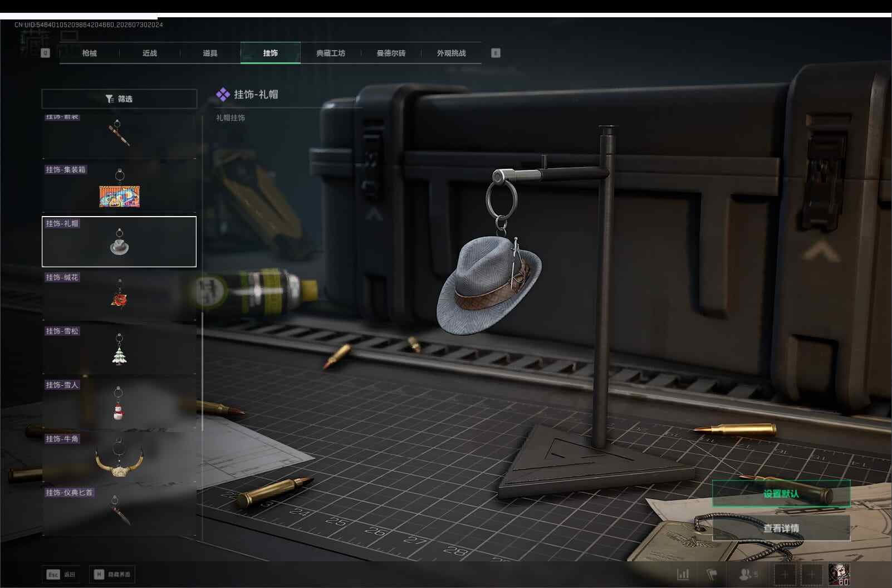Choose the 挂饰-绒花 flower charm
892x588 pixels.
click(x=119, y=296)
